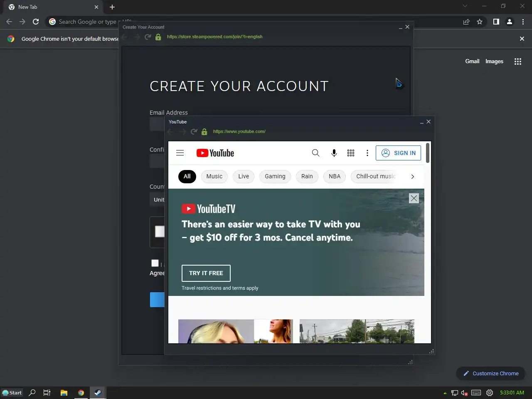Dismiss the default browser notification bar
The image size is (532, 399).
point(522,39)
